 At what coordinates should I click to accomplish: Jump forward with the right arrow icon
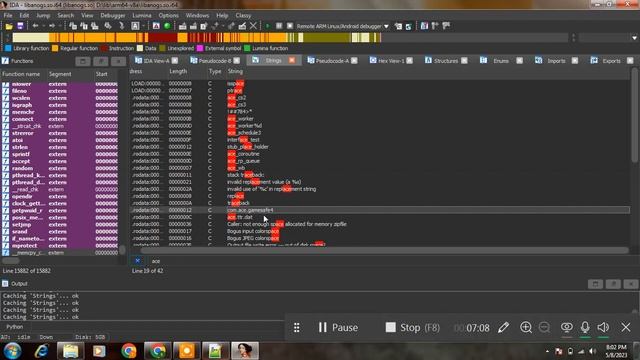point(52,26)
